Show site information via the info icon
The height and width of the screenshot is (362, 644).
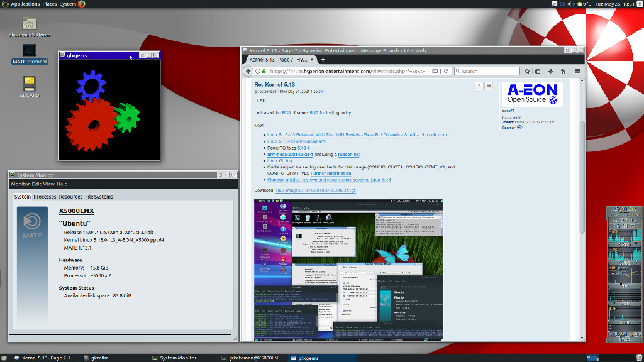coord(258,71)
